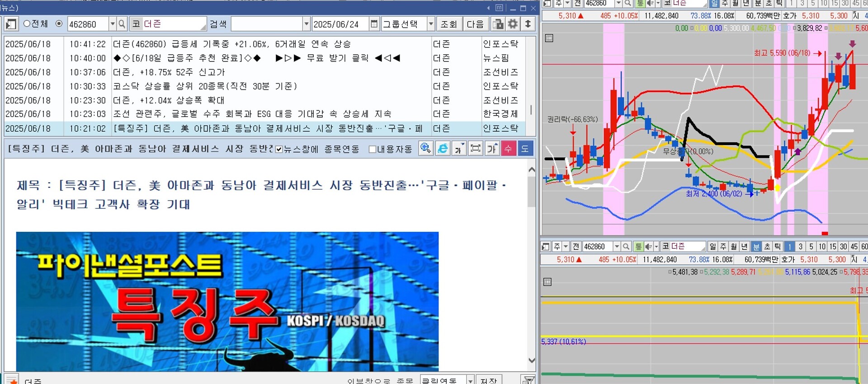Click the grid table icon in upper chart

pos(549,38)
